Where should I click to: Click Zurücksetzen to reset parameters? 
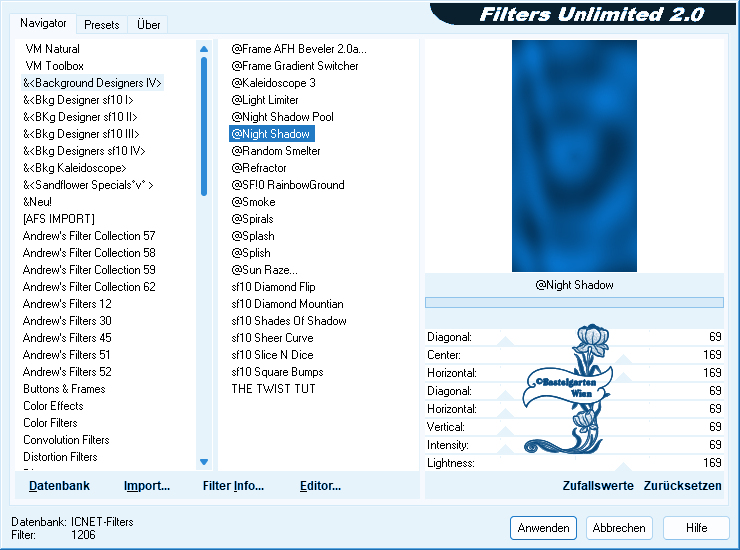pos(682,486)
